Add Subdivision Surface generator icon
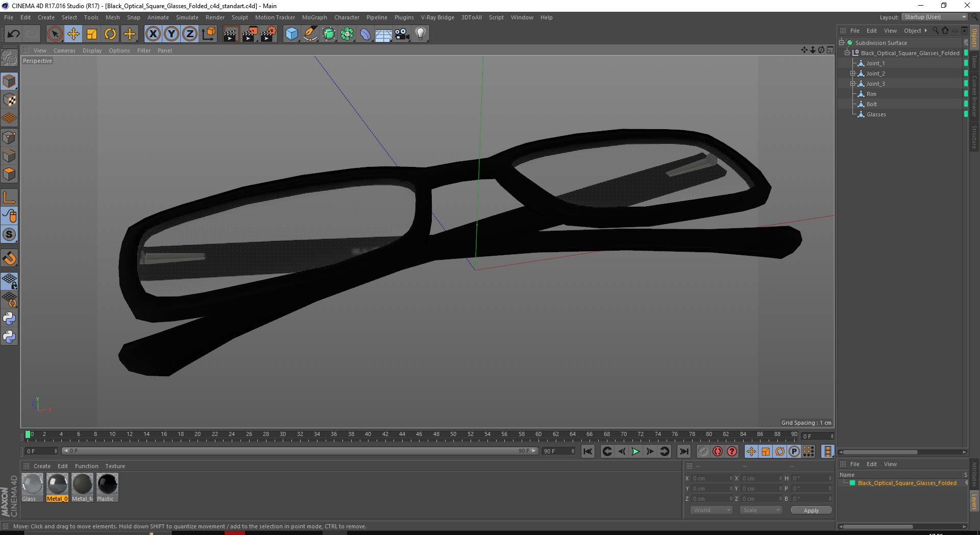 point(329,34)
